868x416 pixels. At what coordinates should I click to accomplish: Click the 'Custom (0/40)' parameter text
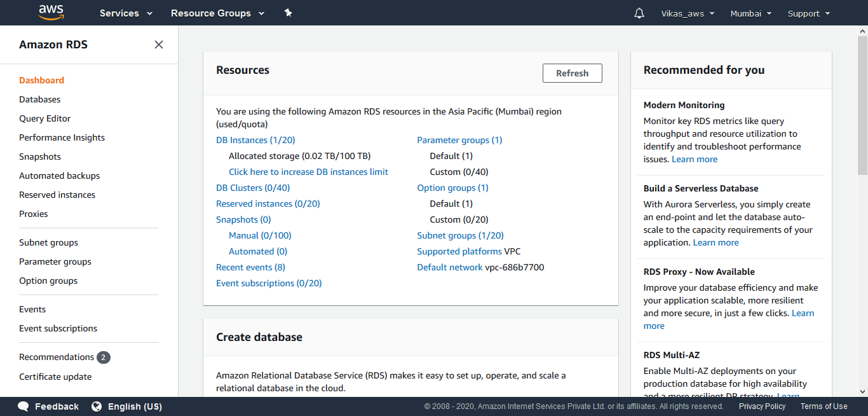point(459,172)
